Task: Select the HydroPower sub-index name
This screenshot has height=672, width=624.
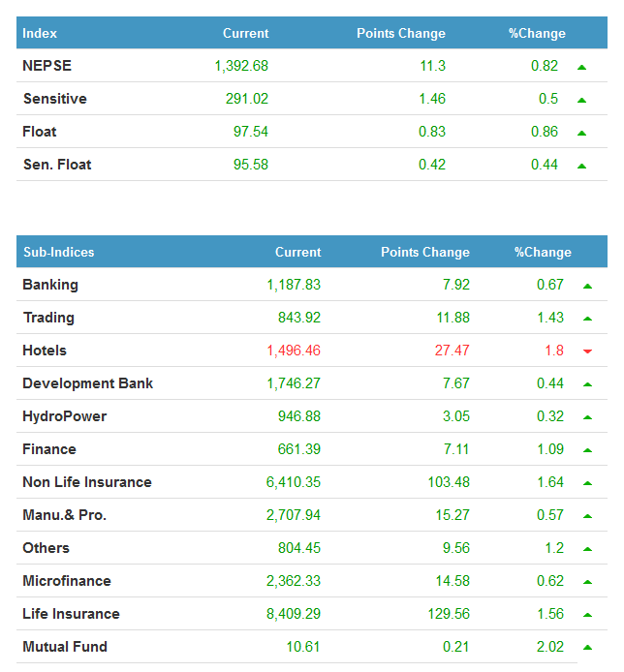Action: click(64, 416)
